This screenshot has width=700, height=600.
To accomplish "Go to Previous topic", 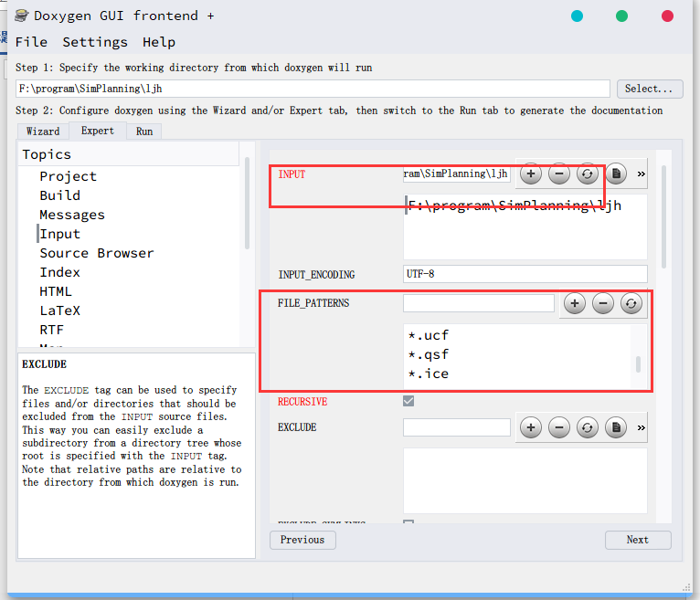I will click(302, 540).
